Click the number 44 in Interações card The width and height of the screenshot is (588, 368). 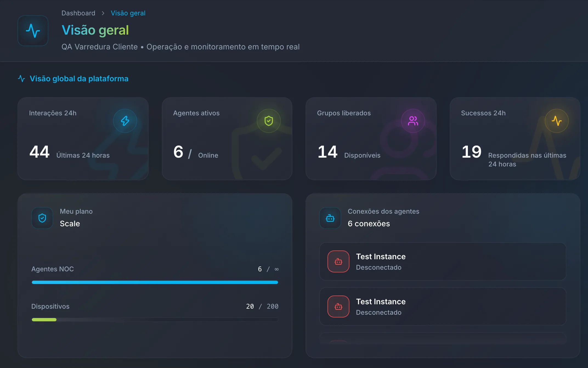39,152
